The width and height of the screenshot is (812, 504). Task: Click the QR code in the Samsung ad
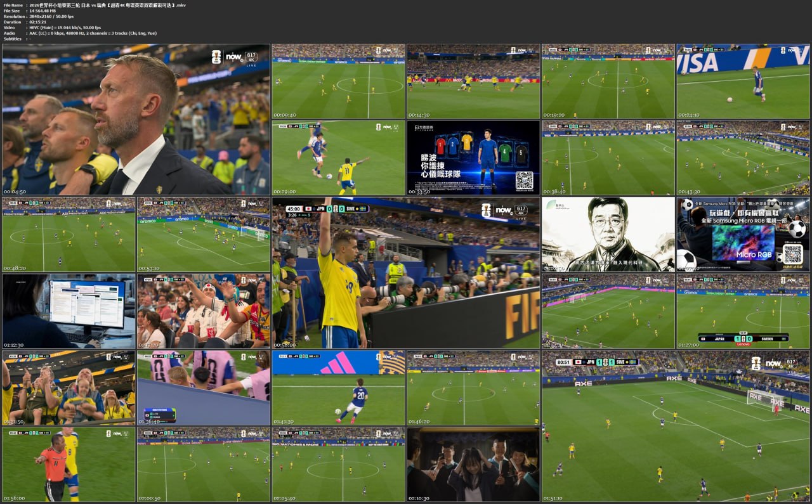[792, 254]
